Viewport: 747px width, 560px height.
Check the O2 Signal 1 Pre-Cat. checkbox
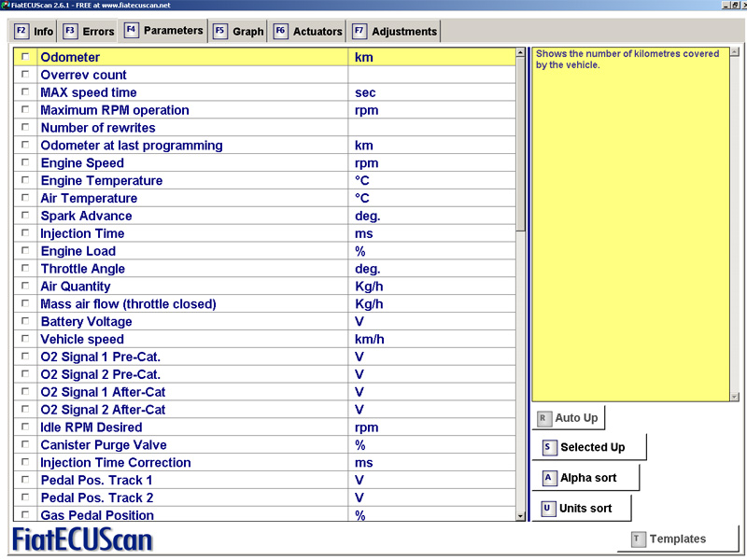25,357
